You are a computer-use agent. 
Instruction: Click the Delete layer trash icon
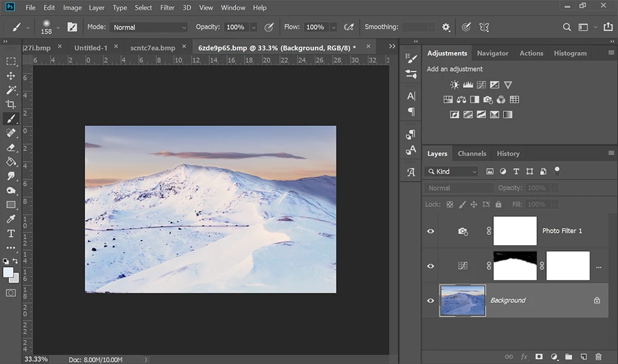point(598,357)
